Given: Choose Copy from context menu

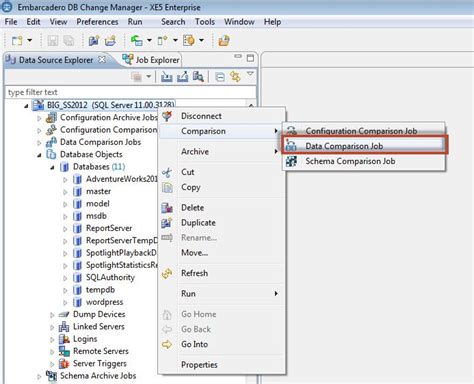Looking at the screenshot, I should [x=221, y=187].
